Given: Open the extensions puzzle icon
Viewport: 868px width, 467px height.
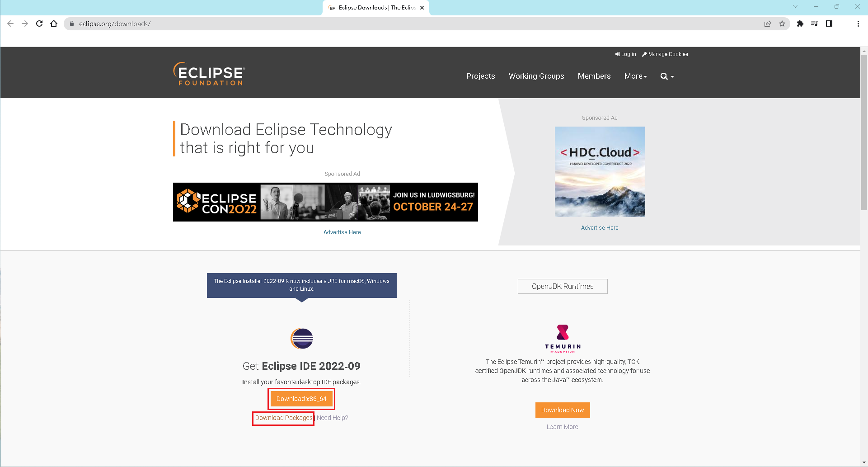Looking at the screenshot, I should [800, 24].
